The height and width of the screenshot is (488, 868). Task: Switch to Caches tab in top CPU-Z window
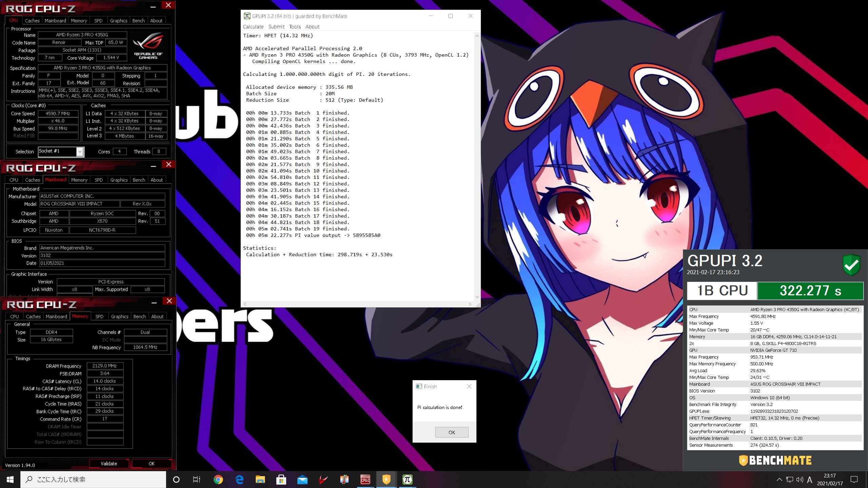point(32,21)
